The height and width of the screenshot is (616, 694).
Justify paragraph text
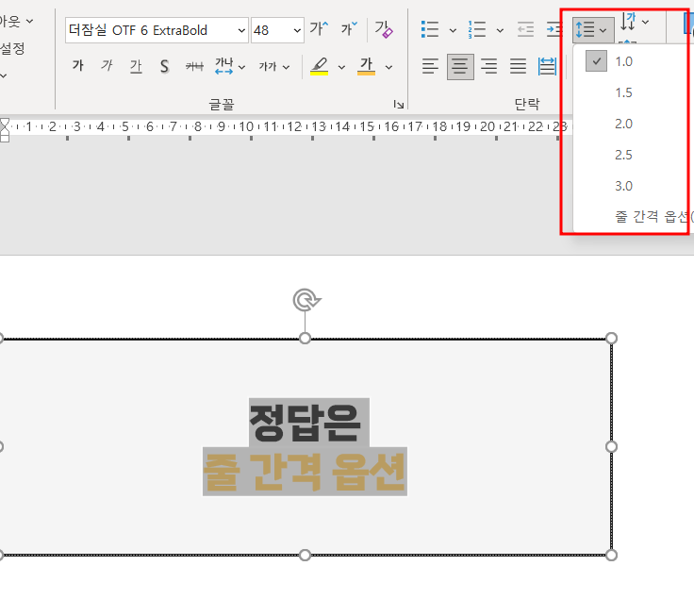coord(518,67)
